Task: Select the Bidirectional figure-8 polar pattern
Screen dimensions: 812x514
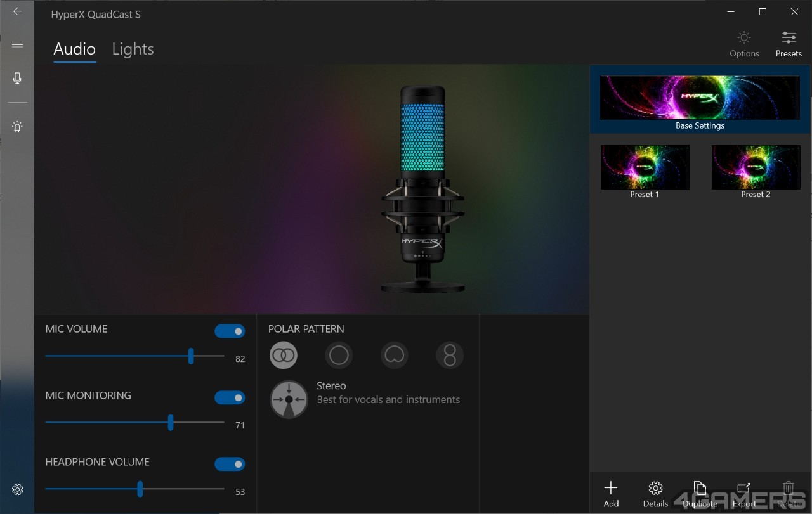Action: point(450,356)
